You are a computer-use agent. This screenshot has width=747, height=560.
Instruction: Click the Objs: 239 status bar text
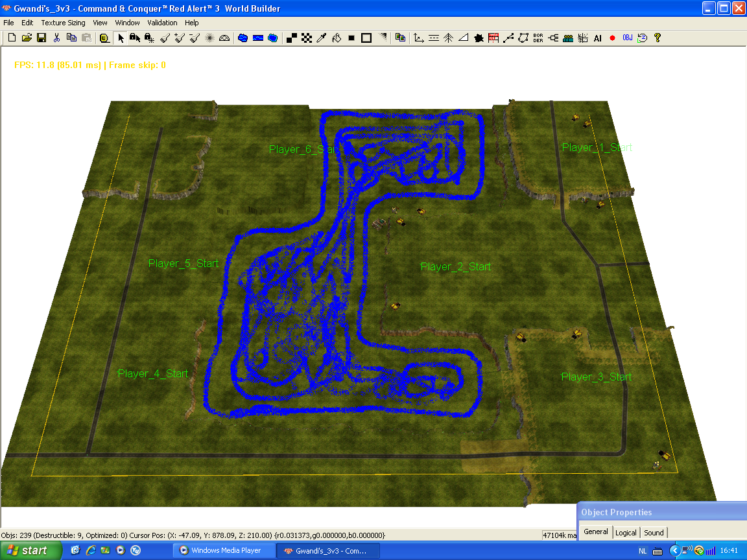193,535
